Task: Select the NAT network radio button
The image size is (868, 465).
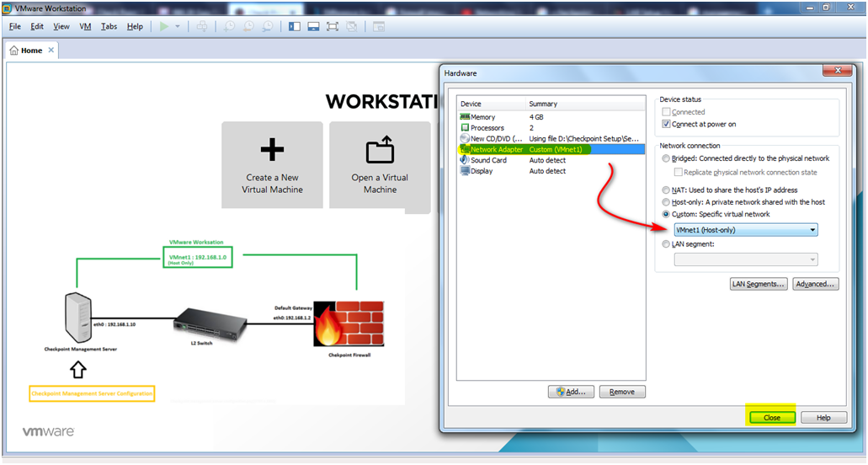Action: [666, 190]
